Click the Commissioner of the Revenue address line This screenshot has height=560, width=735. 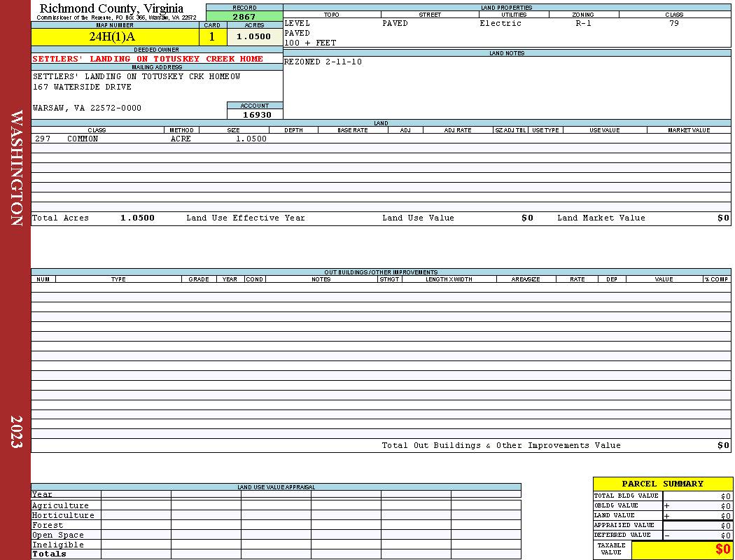click(116, 17)
